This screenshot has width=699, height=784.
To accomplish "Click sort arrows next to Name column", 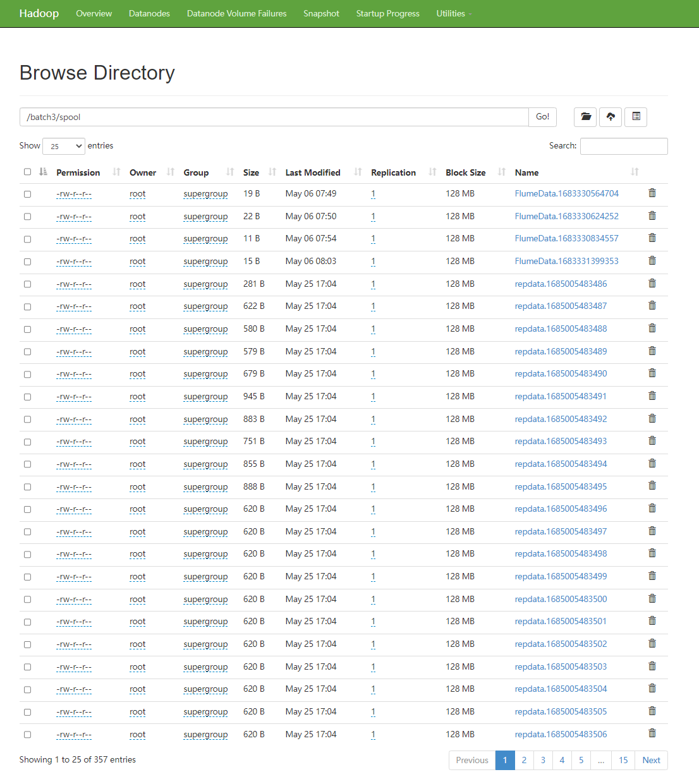I will [x=635, y=172].
